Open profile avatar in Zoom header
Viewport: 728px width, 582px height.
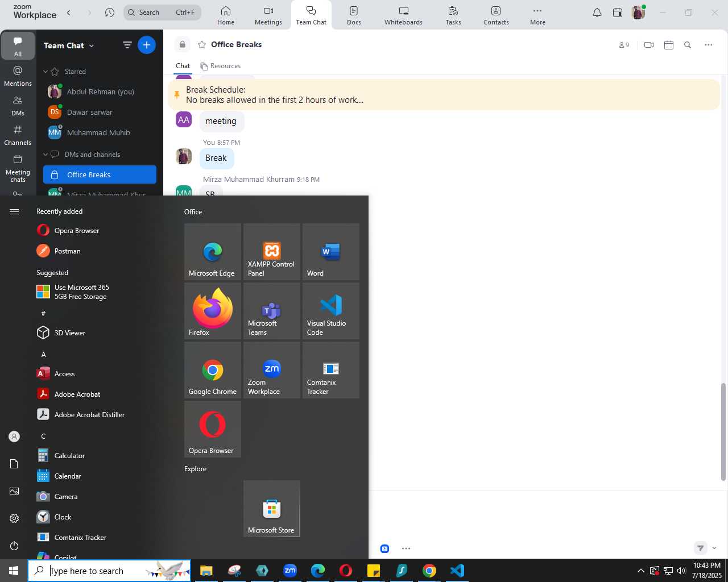638,13
